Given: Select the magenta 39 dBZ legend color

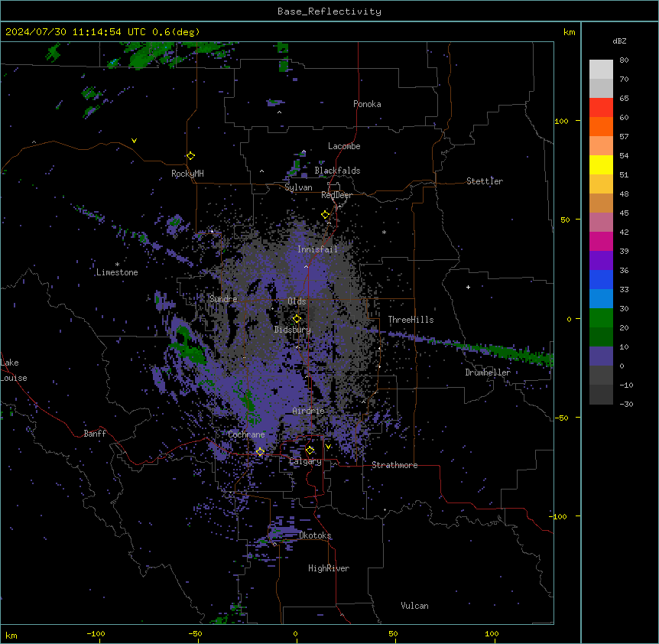Looking at the screenshot, I should pos(601,241).
